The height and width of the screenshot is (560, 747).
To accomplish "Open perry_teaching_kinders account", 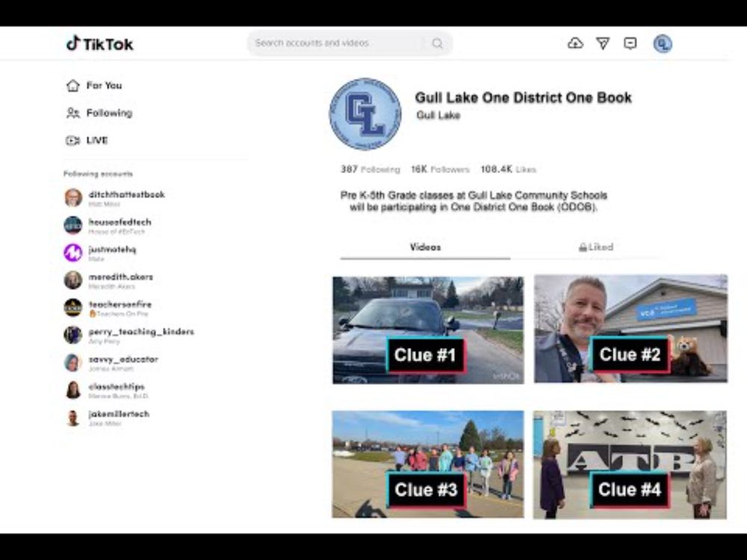I will tap(129, 335).
